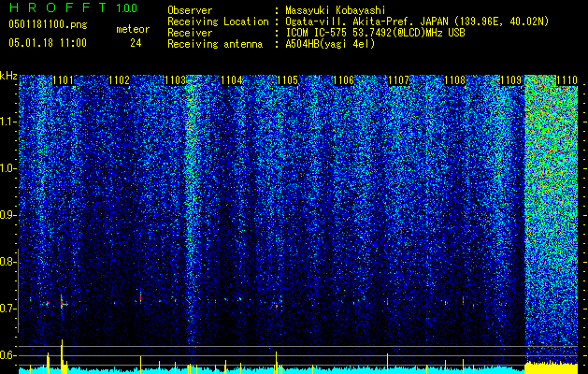Image resolution: width=588 pixels, height=374 pixels.
Task: Click the 1110 time marker
Action: (x=566, y=80)
